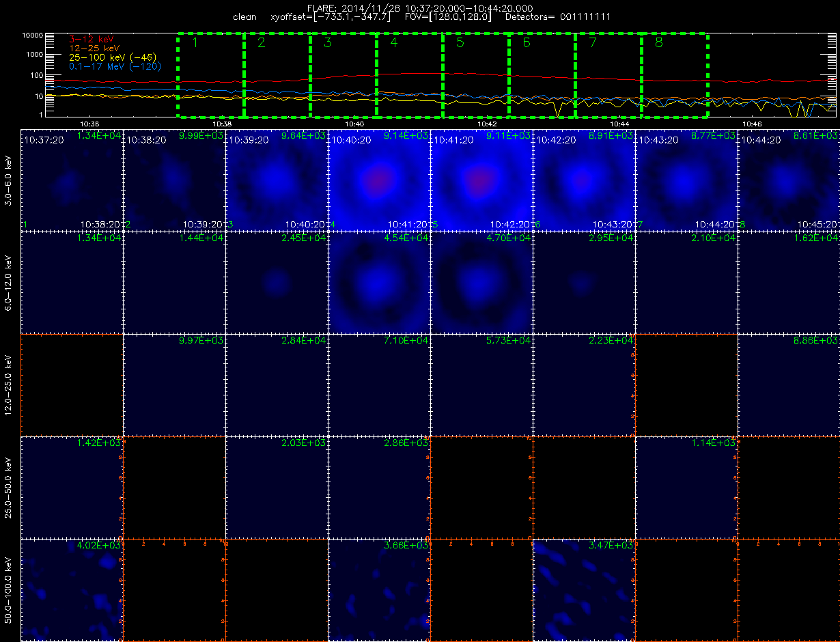Open the 50-100 keV image for interval 4
840x642 pixels.
coord(379,589)
